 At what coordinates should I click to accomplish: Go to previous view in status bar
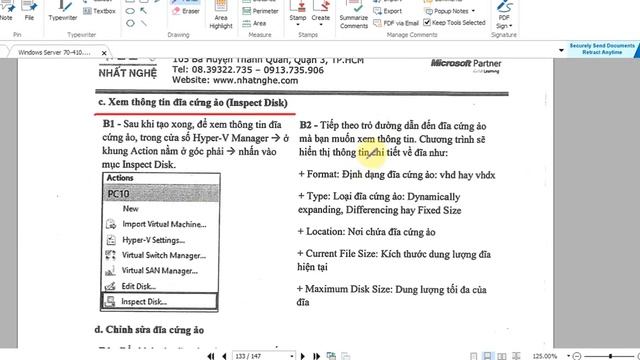coord(331,356)
